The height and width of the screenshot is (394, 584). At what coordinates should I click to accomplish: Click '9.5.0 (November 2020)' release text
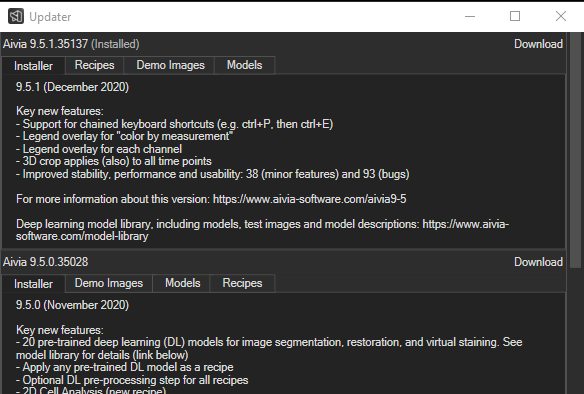(x=72, y=305)
